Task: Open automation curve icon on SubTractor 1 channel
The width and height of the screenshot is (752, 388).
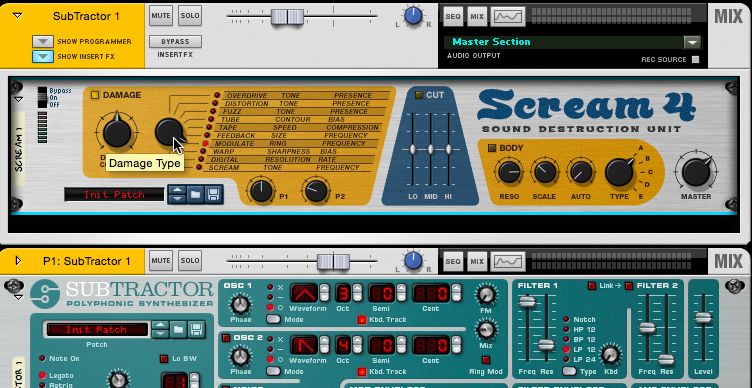Action: point(507,17)
